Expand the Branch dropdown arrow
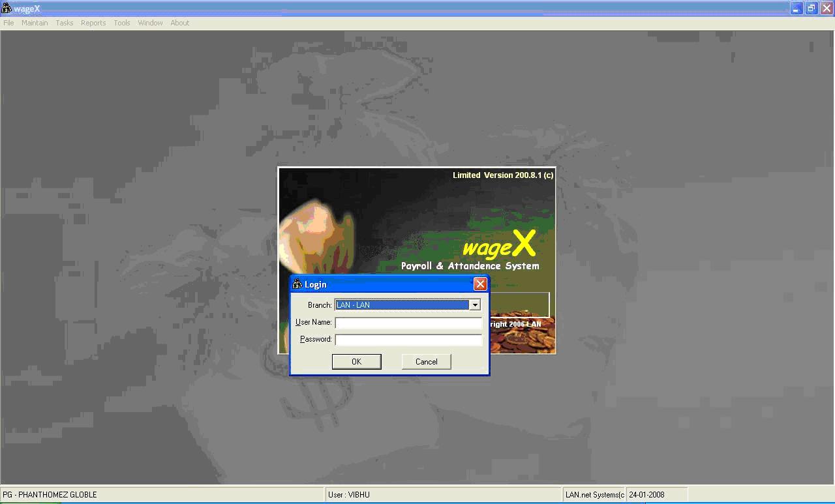The width and height of the screenshot is (835, 504). [475, 305]
